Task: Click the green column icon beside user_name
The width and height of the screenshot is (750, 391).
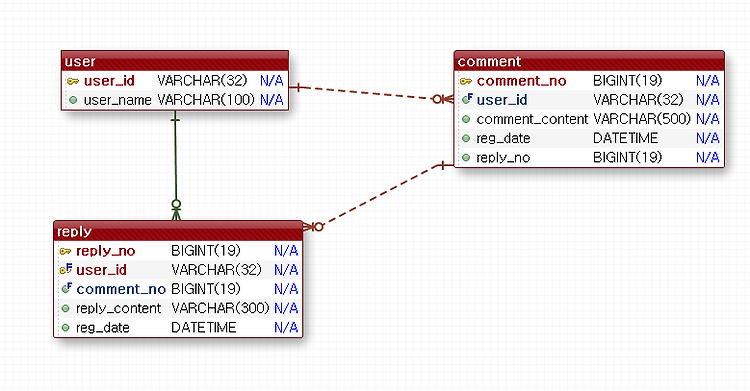Action: [73, 100]
